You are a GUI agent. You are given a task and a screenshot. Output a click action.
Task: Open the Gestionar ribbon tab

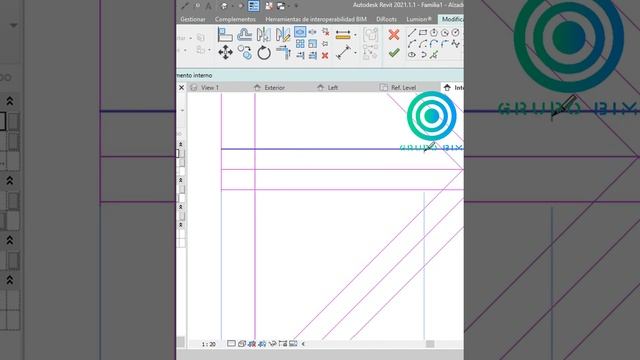pos(193,19)
